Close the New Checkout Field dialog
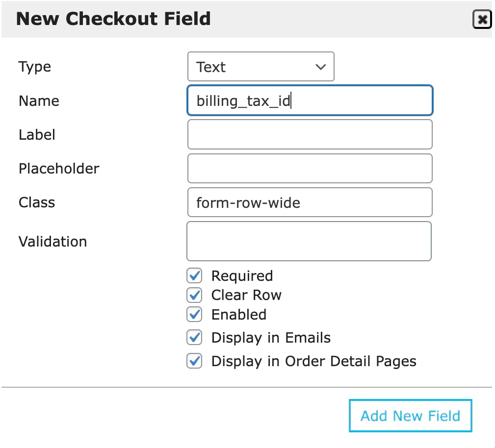This screenshot has height=448, width=495. pyautogui.click(x=482, y=19)
